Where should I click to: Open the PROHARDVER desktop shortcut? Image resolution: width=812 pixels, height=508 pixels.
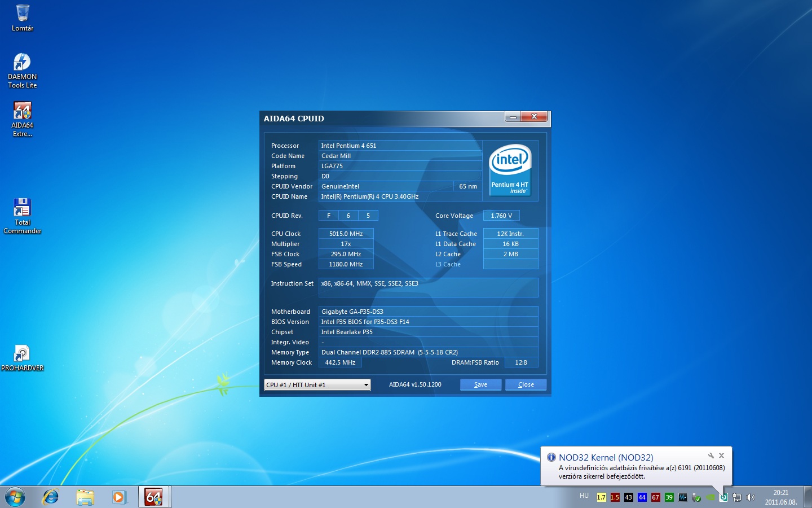(x=23, y=358)
